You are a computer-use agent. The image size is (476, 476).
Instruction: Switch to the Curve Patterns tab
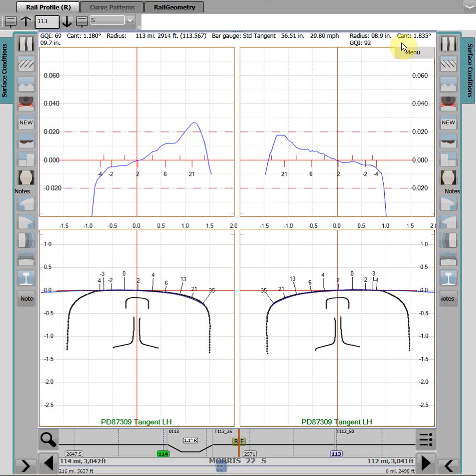112,7
